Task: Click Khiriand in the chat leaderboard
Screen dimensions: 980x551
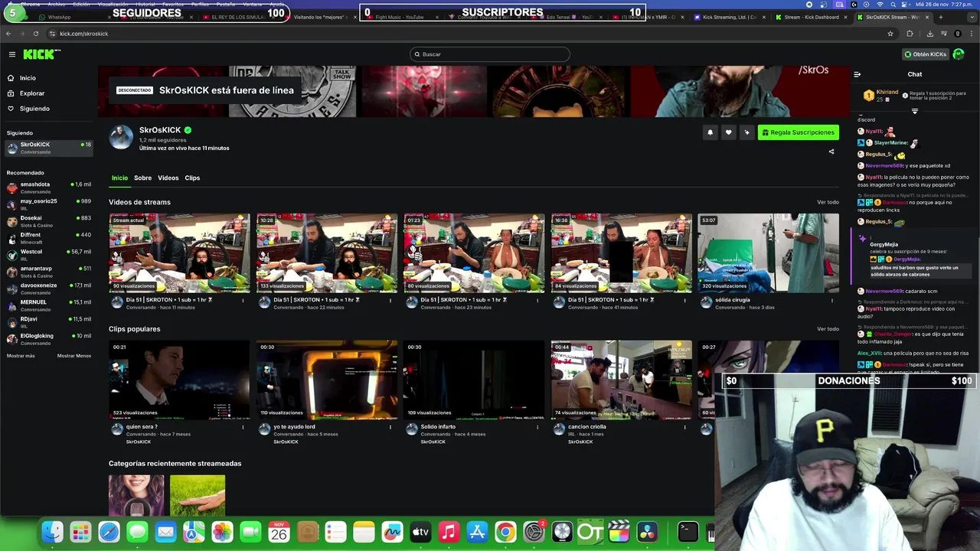Action: [887, 92]
